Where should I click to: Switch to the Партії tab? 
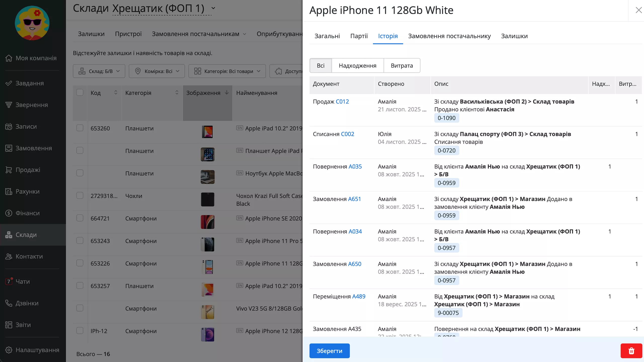coord(359,36)
